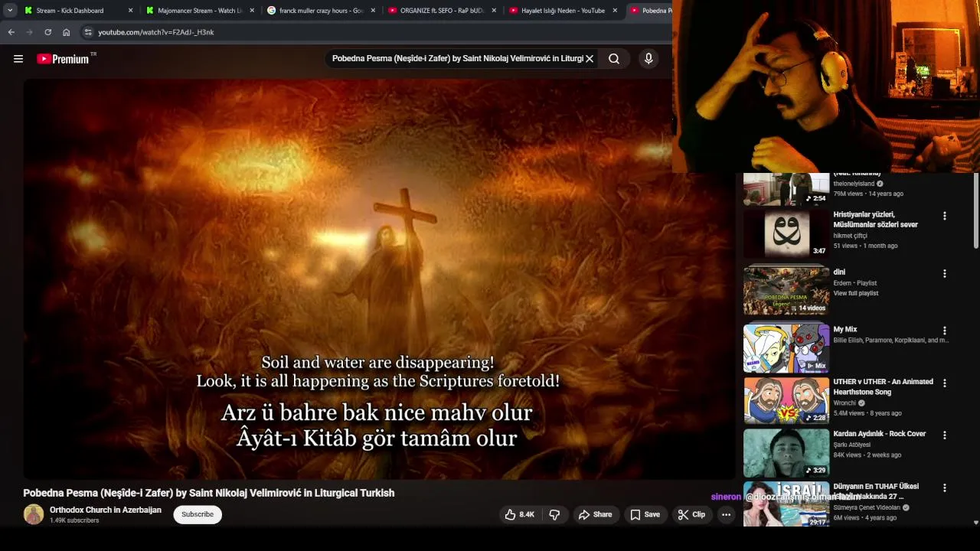
Task: Go back with the browser back arrow
Action: tap(11, 32)
